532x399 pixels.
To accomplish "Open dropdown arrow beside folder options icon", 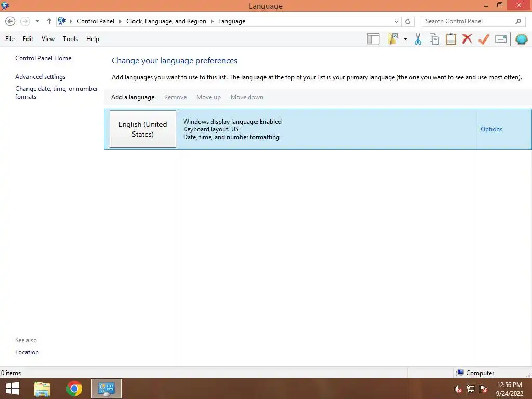I will pyautogui.click(x=405, y=39).
